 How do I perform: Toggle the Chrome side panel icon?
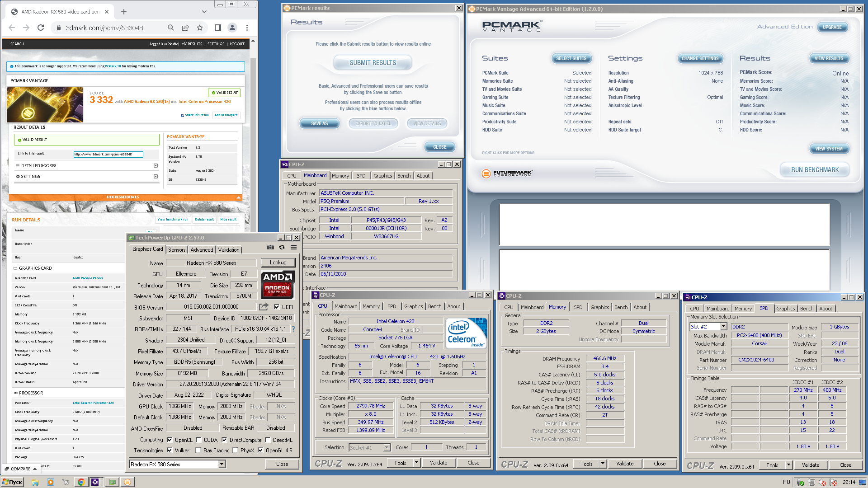(x=218, y=28)
